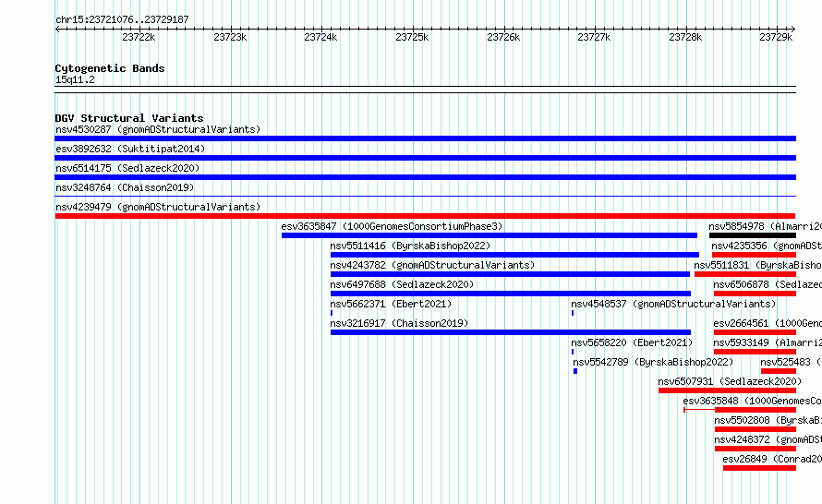Click the chr15:23721076..23729187 coordinates text
Viewport: 822px width, 504px height.
122,19
